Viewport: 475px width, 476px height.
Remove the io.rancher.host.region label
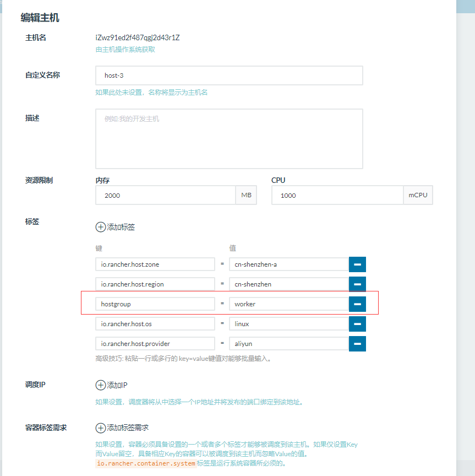[x=357, y=284]
